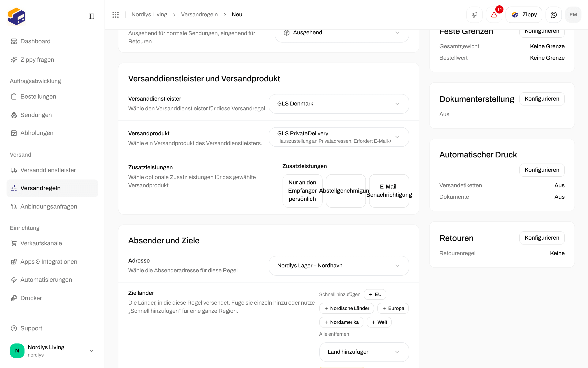Open Verkaufskanäle in the sidebar
588x368 pixels.
[52, 243]
